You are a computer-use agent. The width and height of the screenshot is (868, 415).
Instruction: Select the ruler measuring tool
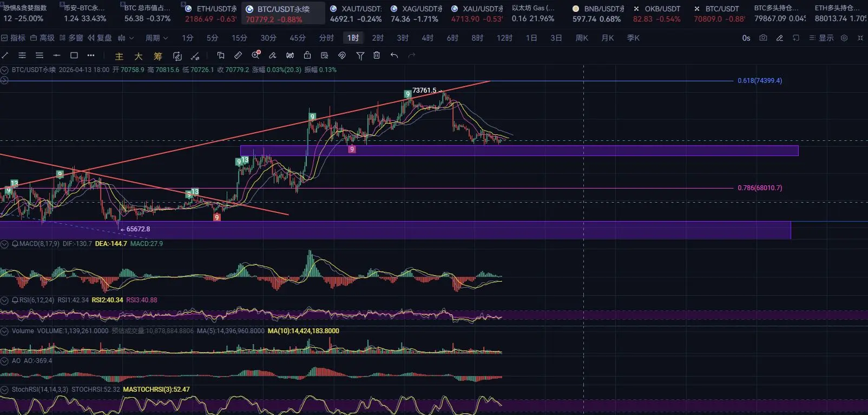238,55
